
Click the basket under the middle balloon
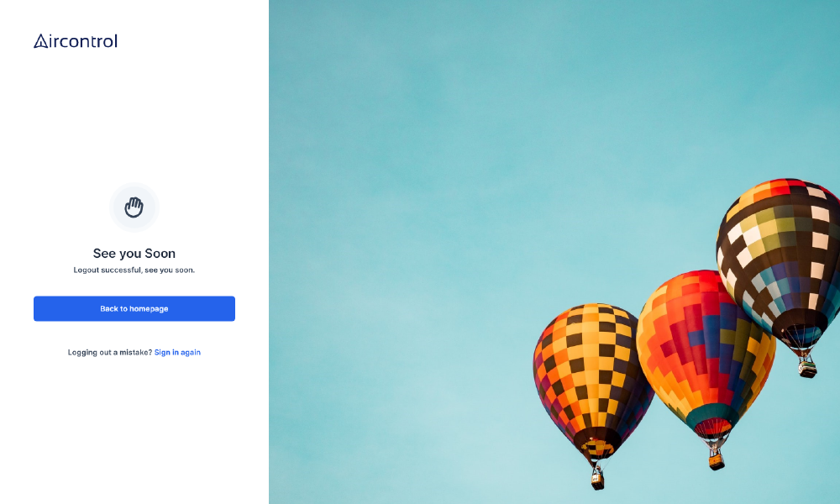click(x=717, y=461)
